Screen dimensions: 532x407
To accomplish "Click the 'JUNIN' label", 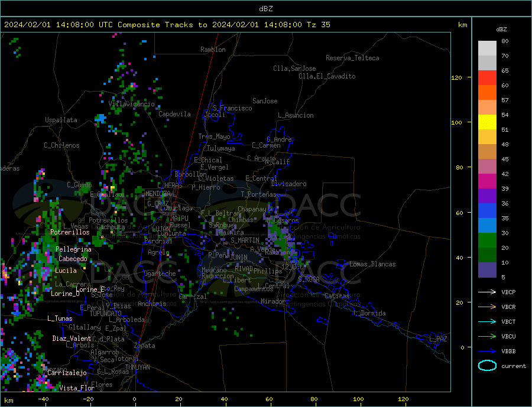I will point(239,258).
